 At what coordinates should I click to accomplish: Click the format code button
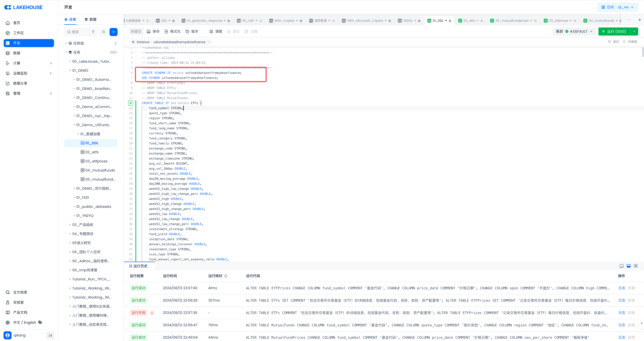(x=172, y=32)
